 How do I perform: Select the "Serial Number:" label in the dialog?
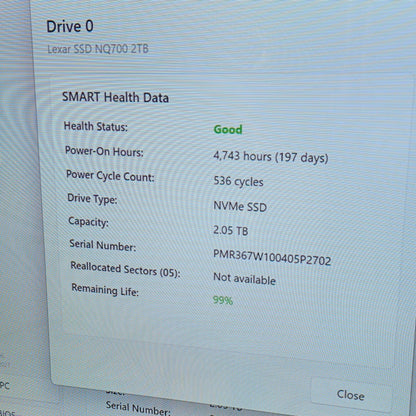tap(103, 245)
